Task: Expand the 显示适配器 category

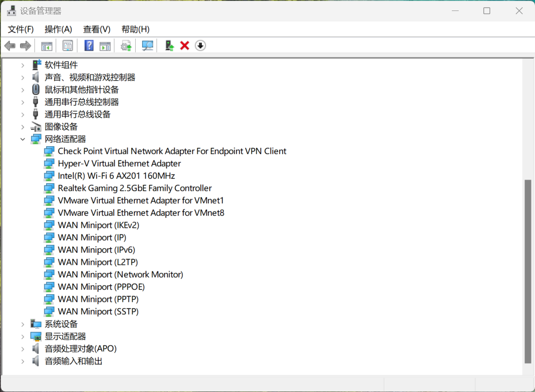Action: pos(22,336)
